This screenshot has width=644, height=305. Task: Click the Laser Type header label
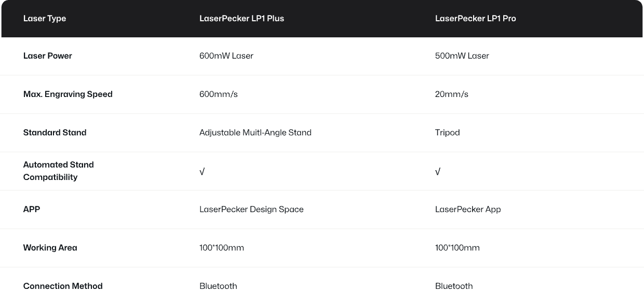(x=45, y=19)
